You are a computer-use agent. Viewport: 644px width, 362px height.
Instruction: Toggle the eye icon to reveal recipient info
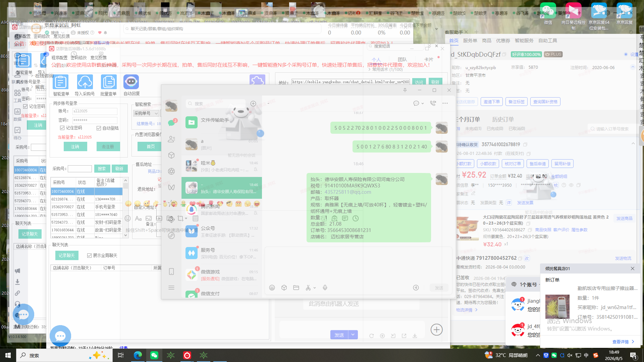pos(571,185)
